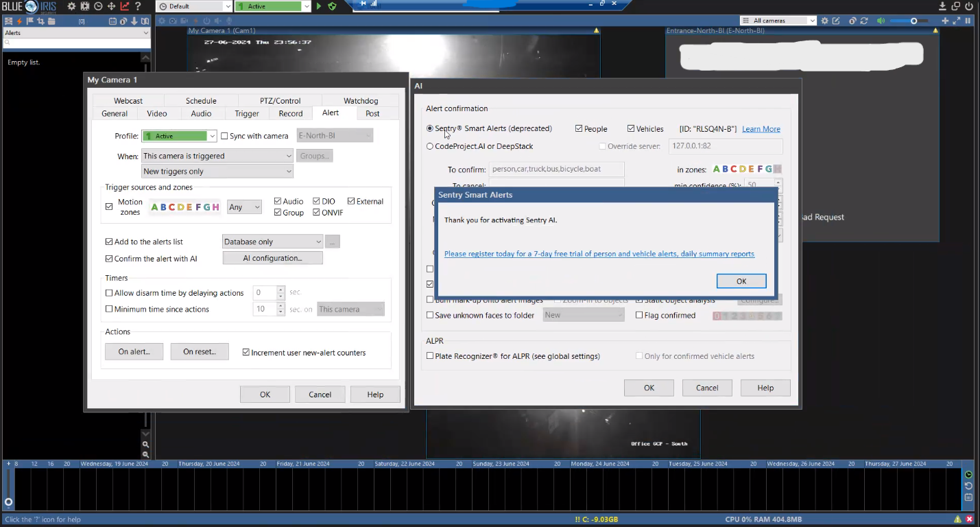Click the flag icon in clips toolbar
Image resolution: width=980 pixels, height=527 pixels.
29,21
